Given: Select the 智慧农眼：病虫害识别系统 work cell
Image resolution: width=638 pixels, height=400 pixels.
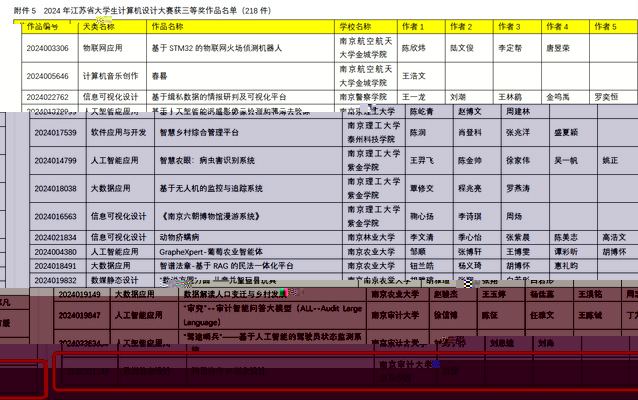Looking at the screenshot, I should coord(212,160).
